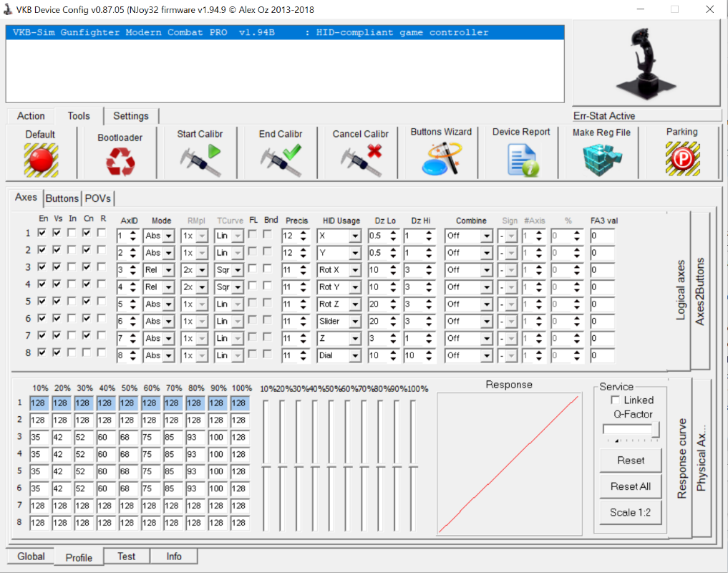
Task: Click row 5 curve cell under 90%
Action: (218, 471)
